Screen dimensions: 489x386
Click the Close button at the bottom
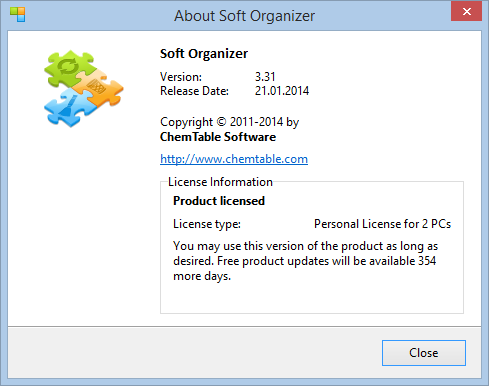tap(424, 353)
